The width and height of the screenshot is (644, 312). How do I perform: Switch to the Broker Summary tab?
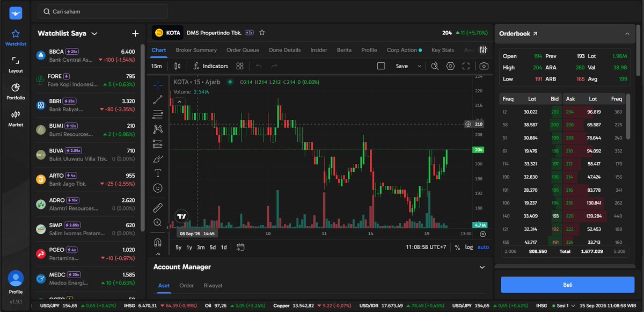[x=196, y=50]
